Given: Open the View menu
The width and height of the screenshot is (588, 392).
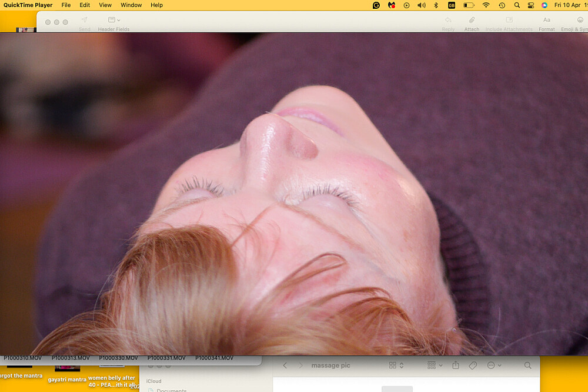Looking at the screenshot, I should pyautogui.click(x=105, y=5).
